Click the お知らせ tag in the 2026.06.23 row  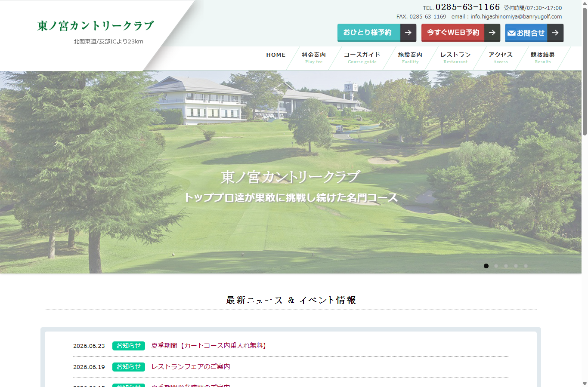(129, 346)
